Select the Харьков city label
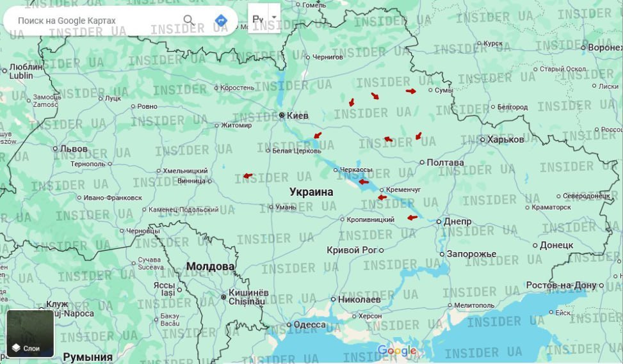 click(505, 139)
